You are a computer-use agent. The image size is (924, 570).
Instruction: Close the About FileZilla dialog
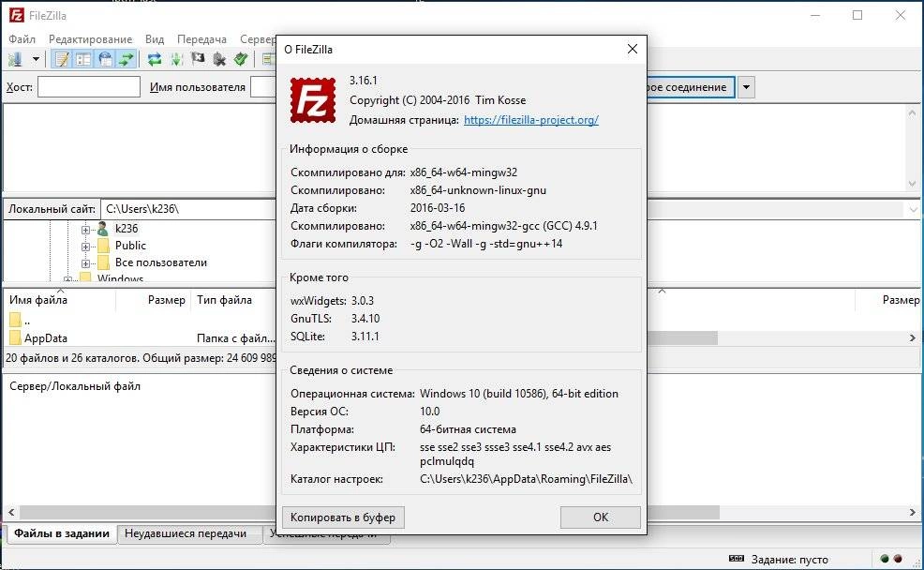click(633, 49)
